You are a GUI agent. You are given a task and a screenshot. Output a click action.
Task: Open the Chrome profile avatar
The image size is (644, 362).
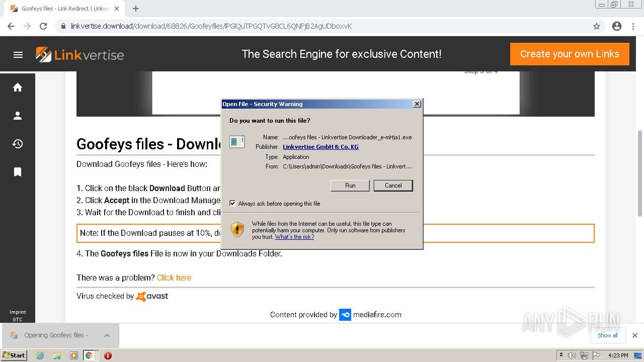[x=617, y=26]
